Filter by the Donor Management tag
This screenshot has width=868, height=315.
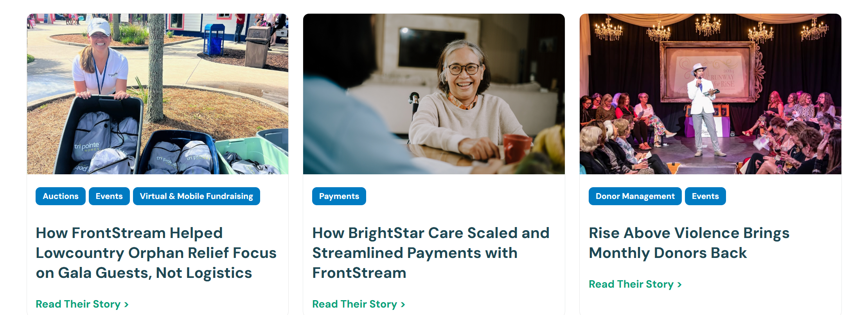coord(635,196)
